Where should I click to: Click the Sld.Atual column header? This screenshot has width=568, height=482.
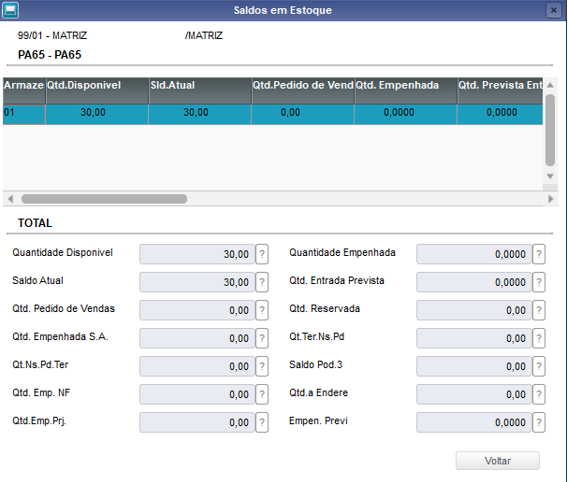(200, 91)
